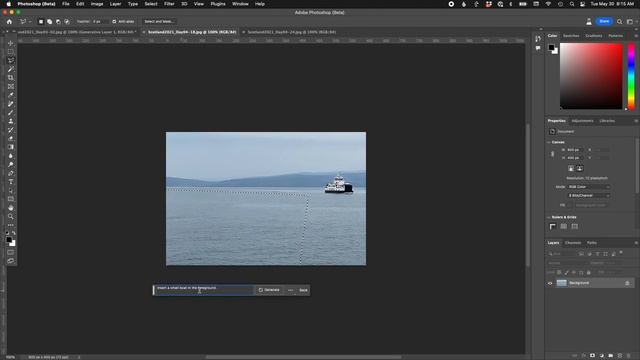Select the Brush tool
Viewport: 640px width, 360px height.
(x=11, y=112)
